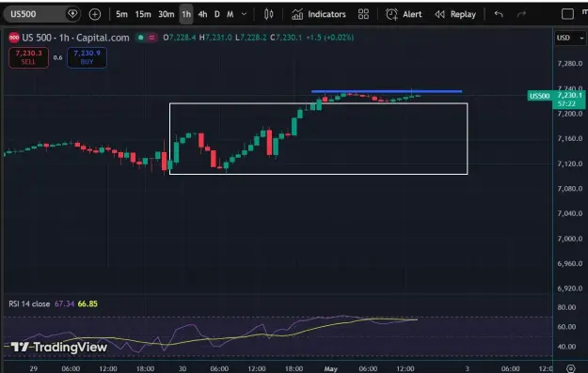This screenshot has height=373, width=588.
Task: Click the change value +1.5 (+0.02%)
Action: pos(329,38)
